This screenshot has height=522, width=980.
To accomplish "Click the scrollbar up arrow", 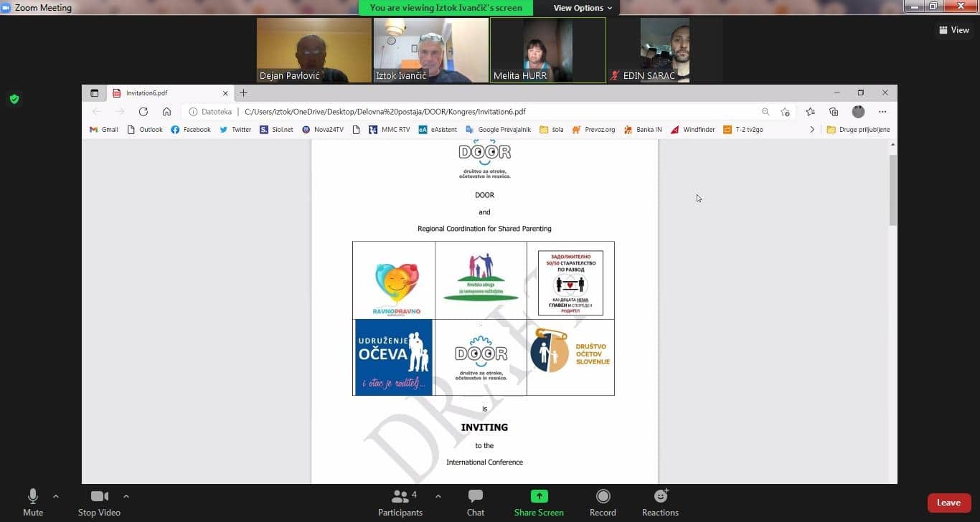I will [893, 145].
